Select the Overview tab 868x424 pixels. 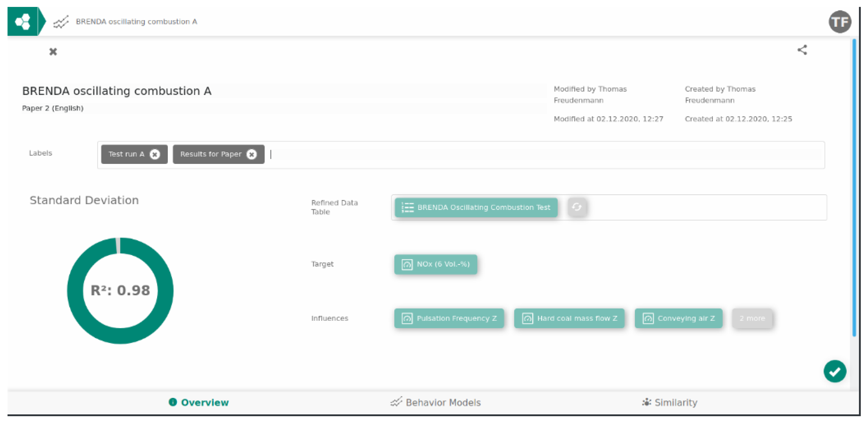click(x=199, y=402)
